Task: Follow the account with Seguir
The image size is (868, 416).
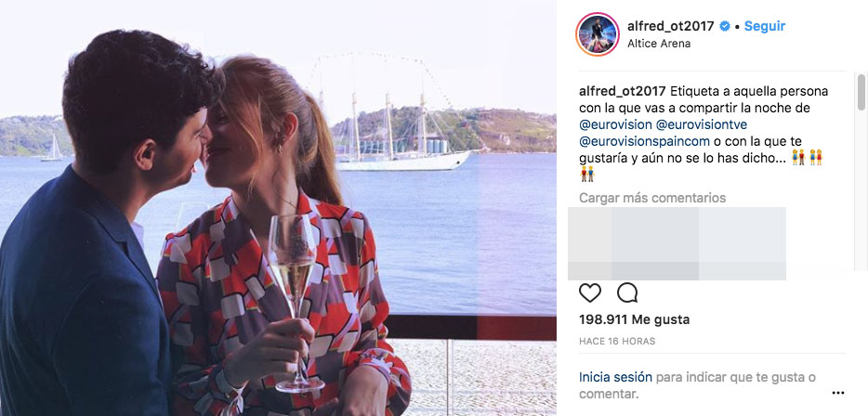Action: pos(765,26)
